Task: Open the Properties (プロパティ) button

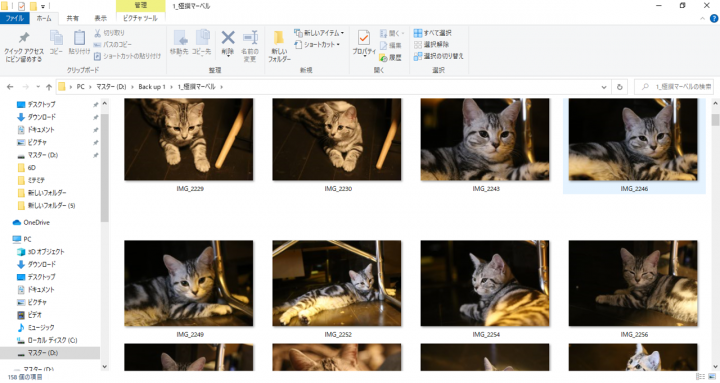Action: 364,44
